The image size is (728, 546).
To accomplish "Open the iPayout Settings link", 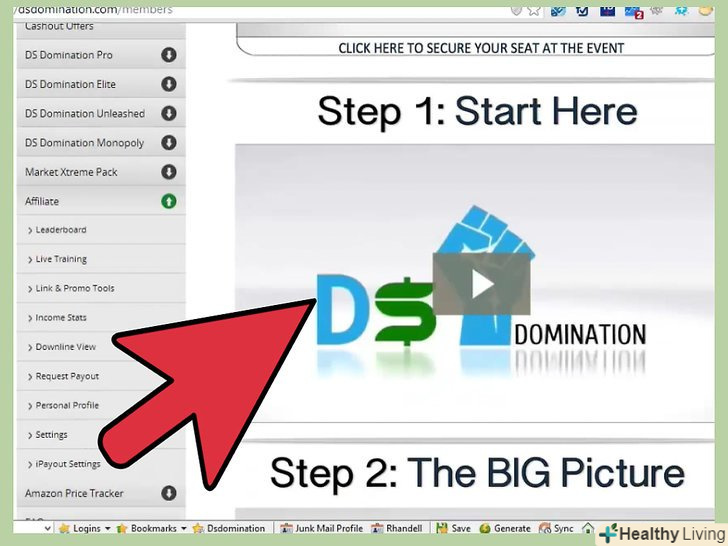I will coord(68,464).
